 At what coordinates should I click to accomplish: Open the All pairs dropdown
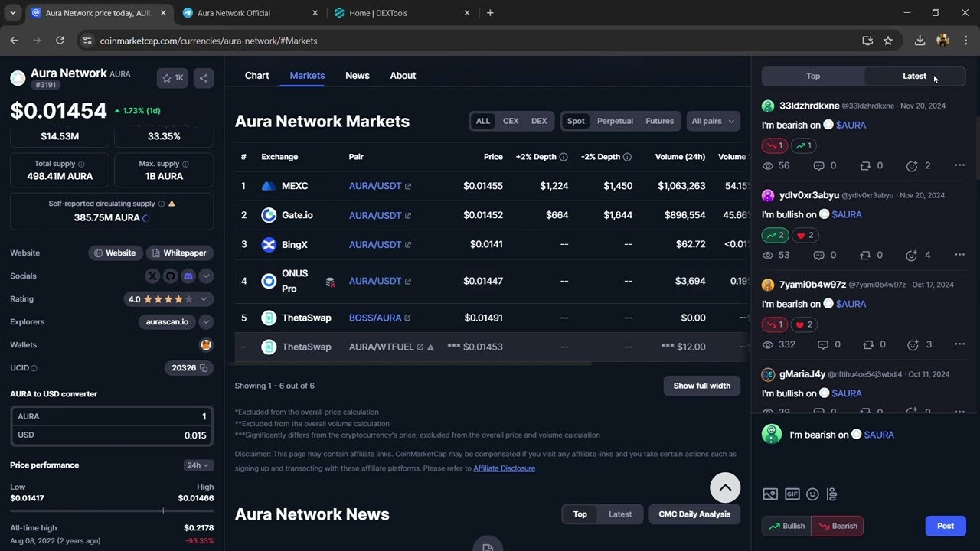(713, 121)
